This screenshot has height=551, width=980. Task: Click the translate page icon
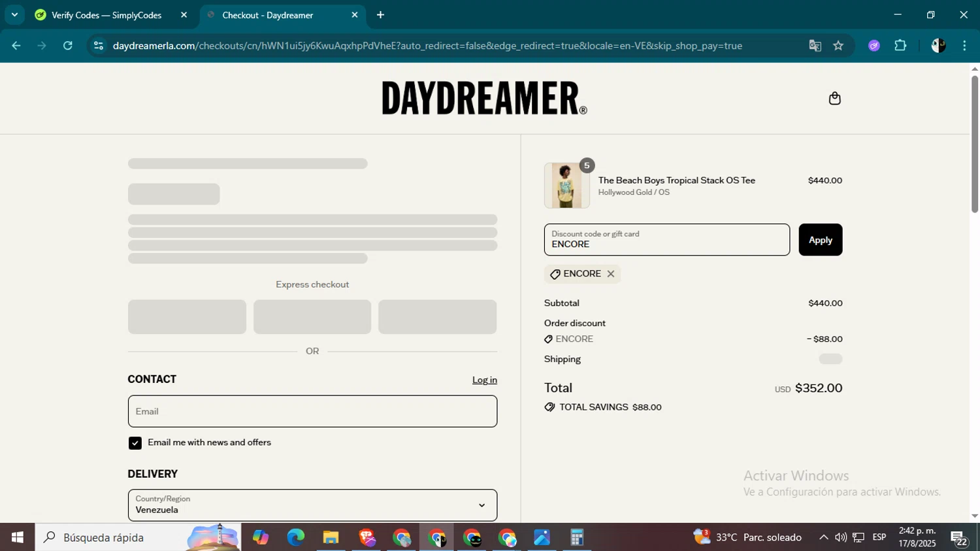(x=815, y=46)
